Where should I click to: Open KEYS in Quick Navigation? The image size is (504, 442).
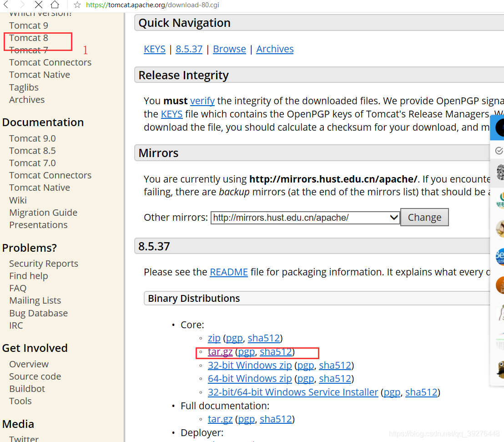[155, 49]
